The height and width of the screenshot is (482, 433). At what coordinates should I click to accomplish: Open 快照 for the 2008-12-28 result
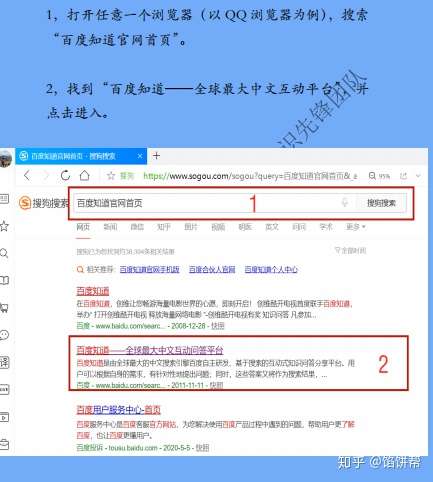218,326
